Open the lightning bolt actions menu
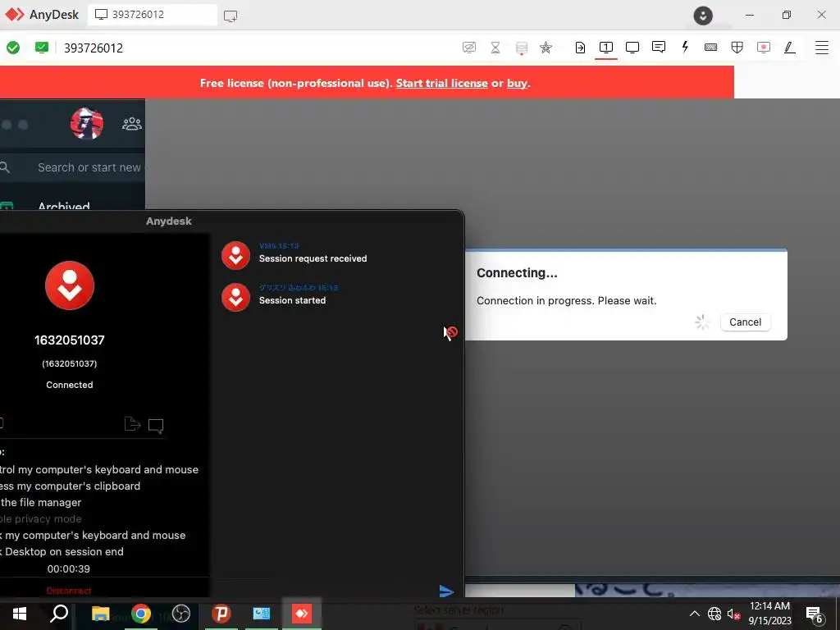Screen dimensions: 840x630 (x=685, y=47)
